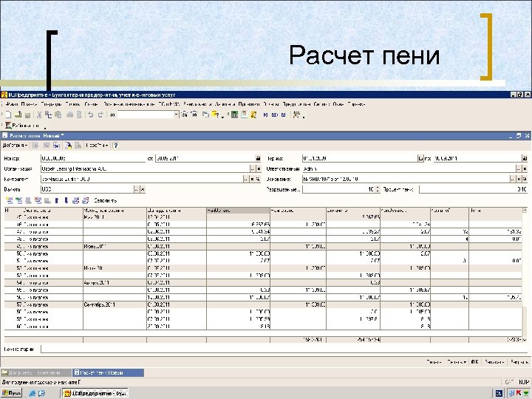Click the Номер input field
Image resolution: width=532 pixels, height=399 pixels.
click(x=93, y=158)
